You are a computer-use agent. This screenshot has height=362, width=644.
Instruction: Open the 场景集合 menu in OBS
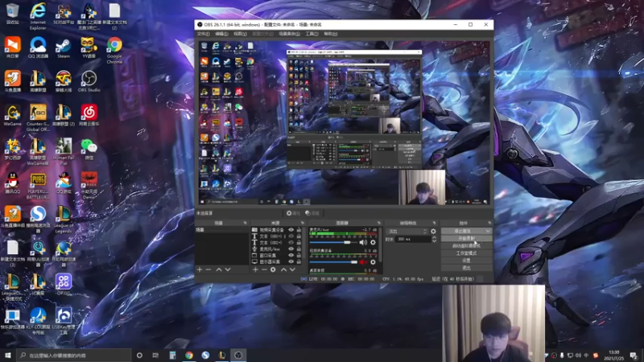point(289,34)
